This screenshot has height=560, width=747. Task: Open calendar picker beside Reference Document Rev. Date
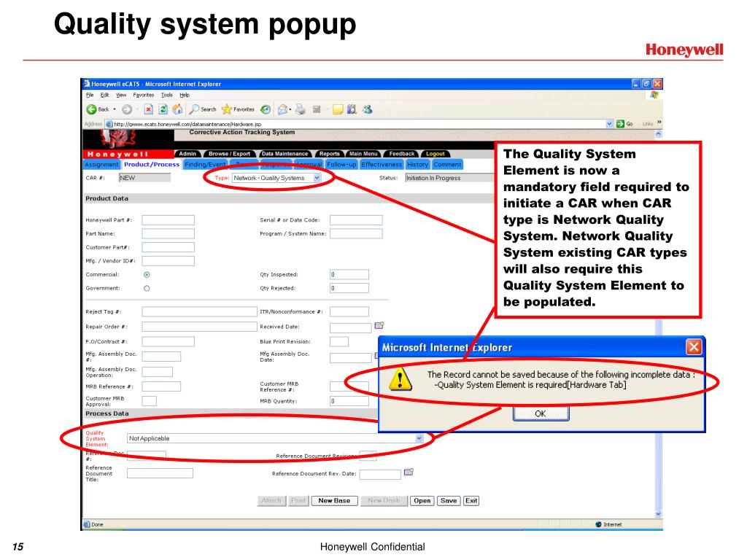click(x=409, y=472)
